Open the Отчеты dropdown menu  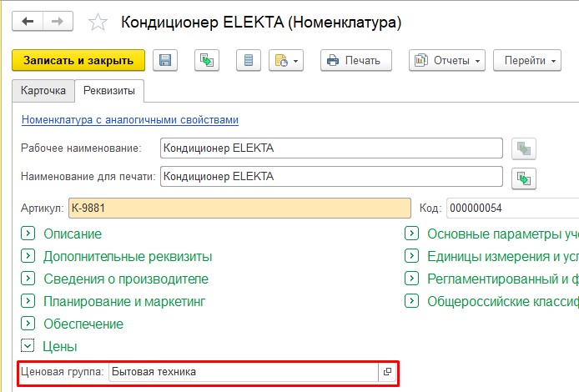pos(447,60)
